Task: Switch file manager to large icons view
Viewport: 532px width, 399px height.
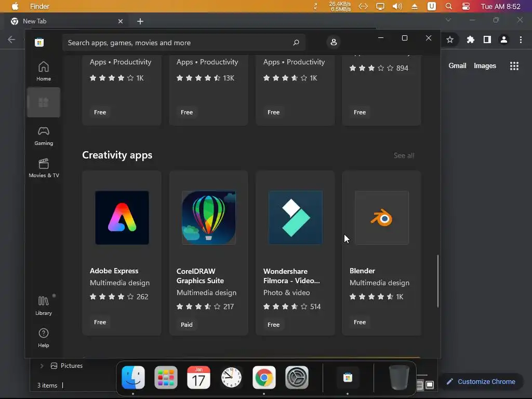Action: 430,385
